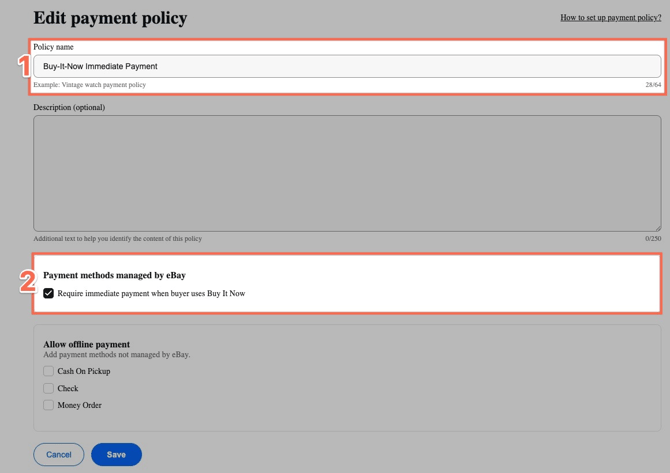The width and height of the screenshot is (670, 473).
Task: Click the Description box resize handle
Action: click(657, 228)
